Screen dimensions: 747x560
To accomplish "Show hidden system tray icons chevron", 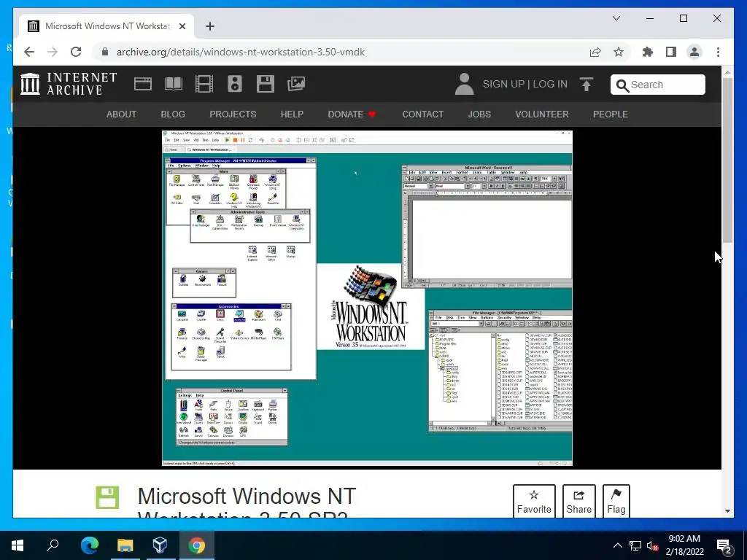I will tap(617, 545).
